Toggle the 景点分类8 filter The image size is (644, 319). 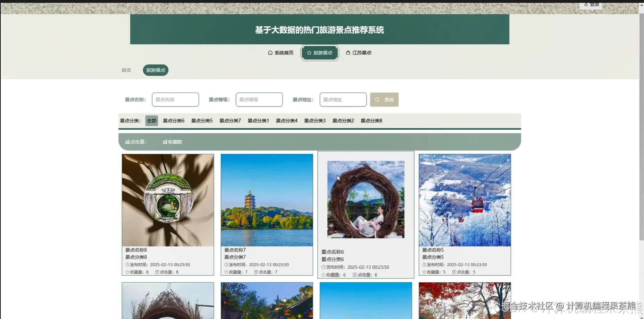coord(371,120)
